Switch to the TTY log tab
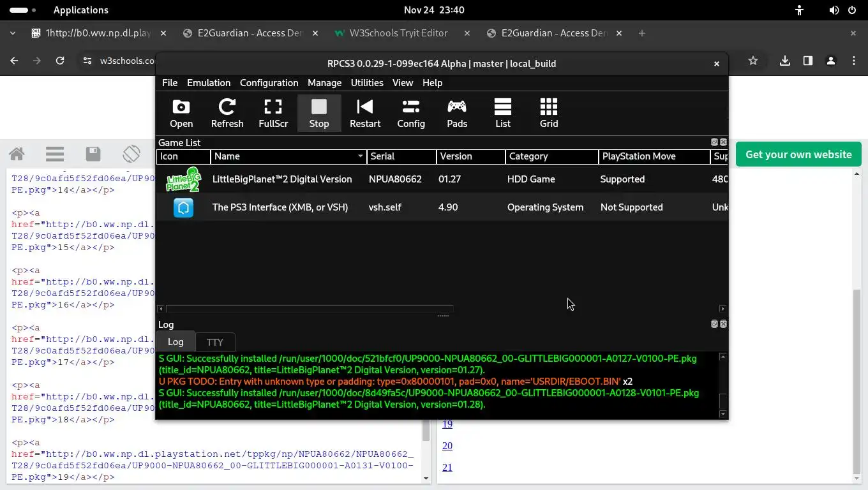This screenshot has width=868, height=490. [215, 343]
